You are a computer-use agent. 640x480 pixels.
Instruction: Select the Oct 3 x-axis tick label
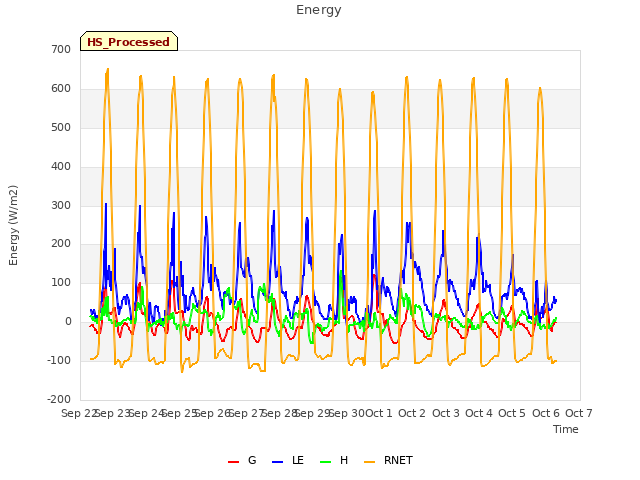(445, 413)
